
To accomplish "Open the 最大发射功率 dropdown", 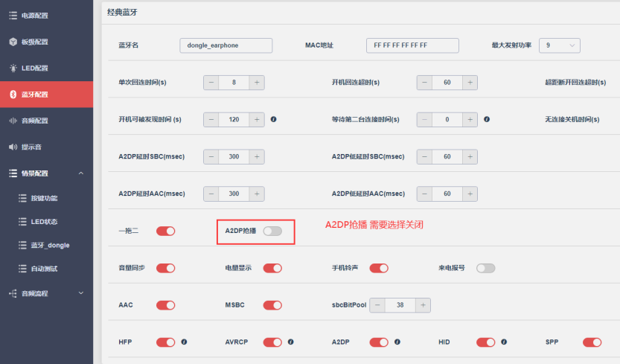I will coord(560,45).
